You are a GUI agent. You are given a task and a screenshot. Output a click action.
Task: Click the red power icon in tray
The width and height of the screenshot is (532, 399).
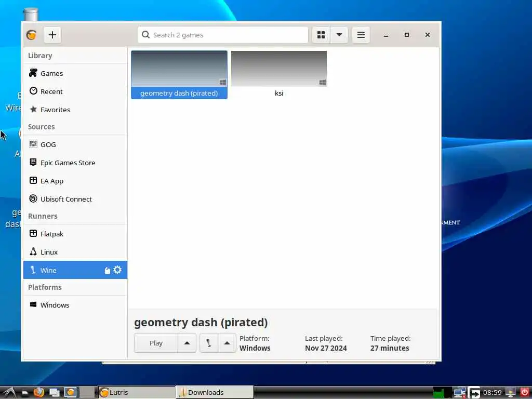[524, 392]
